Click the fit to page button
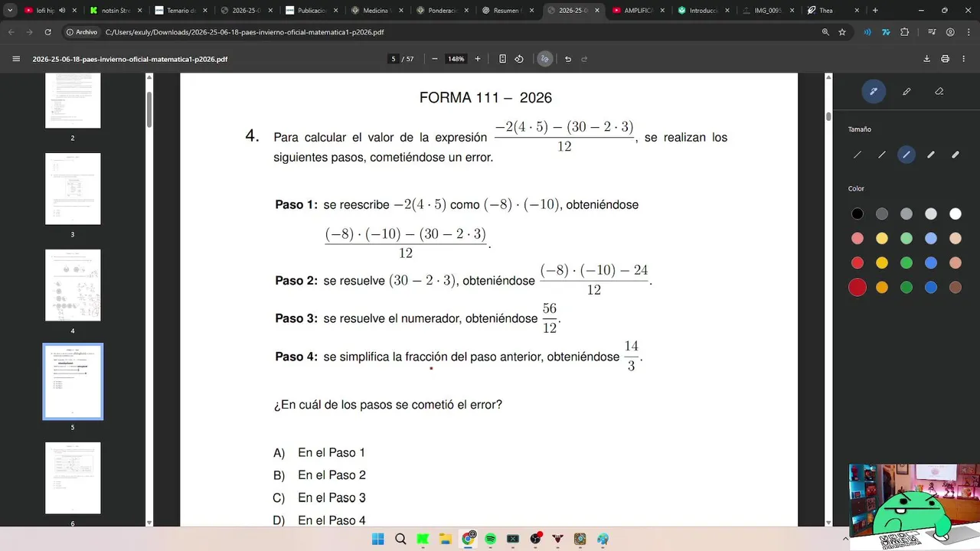 pos(502,59)
